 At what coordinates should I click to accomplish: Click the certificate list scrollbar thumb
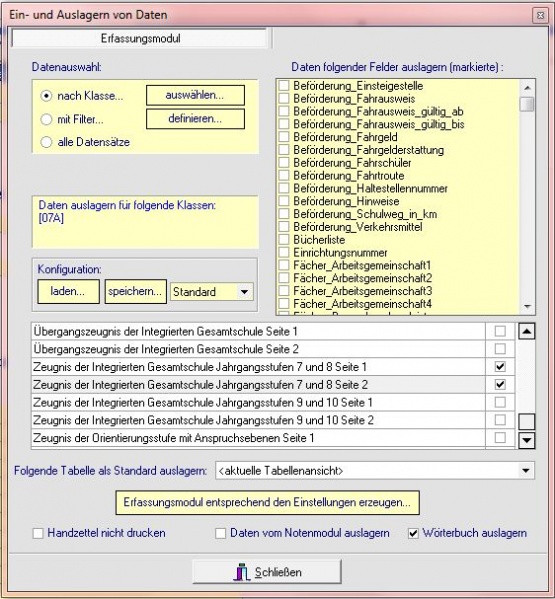tap(527, 422)
